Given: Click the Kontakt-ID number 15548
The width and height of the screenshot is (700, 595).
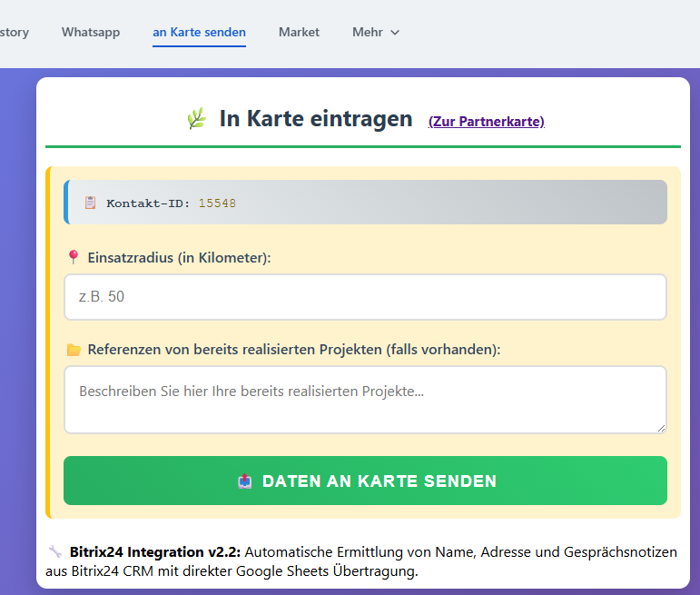Looking at the screenshot, I should coord(217,203).
